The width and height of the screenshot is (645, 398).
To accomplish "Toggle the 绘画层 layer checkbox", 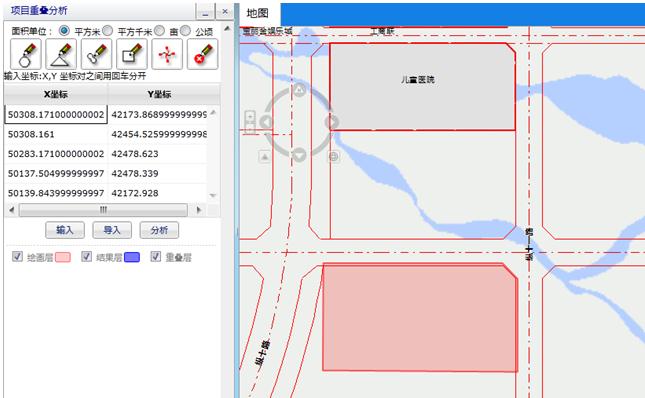I will point(17,257).
